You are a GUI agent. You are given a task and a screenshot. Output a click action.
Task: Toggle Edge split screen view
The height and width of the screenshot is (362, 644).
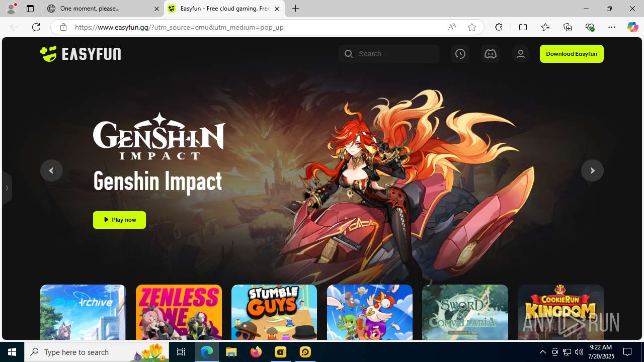523,27
